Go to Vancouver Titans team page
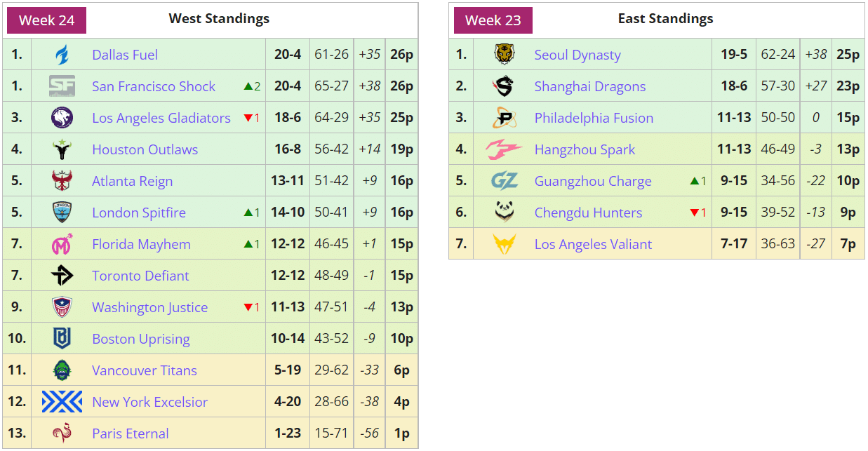The width and height of the screenshot is (868, 451). 144,370
